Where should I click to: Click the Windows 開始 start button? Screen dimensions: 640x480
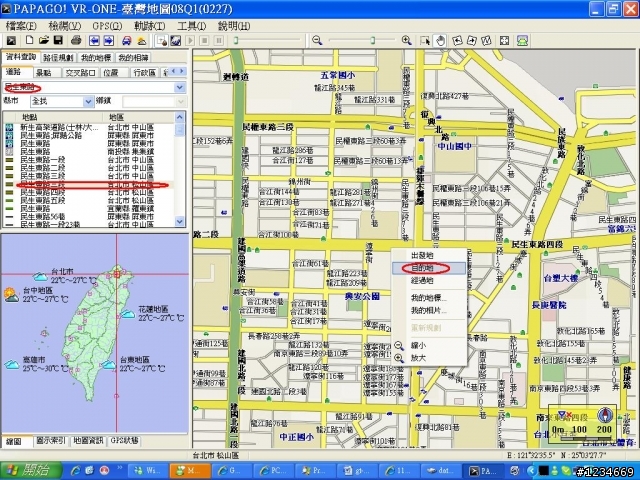pos(31,471)
